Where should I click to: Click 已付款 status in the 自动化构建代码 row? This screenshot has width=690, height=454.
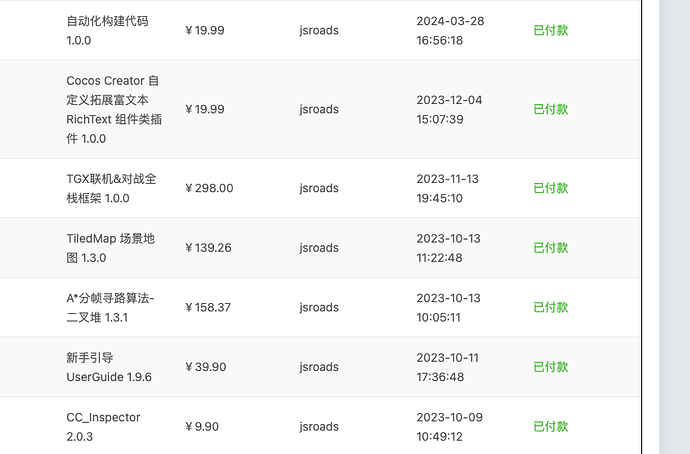point(550,30)
